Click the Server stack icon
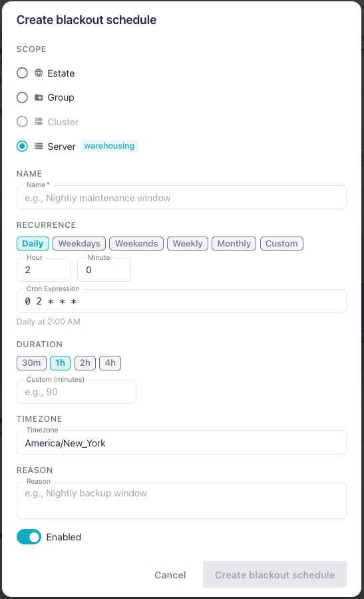364x599 pixels. pos(39,146)
